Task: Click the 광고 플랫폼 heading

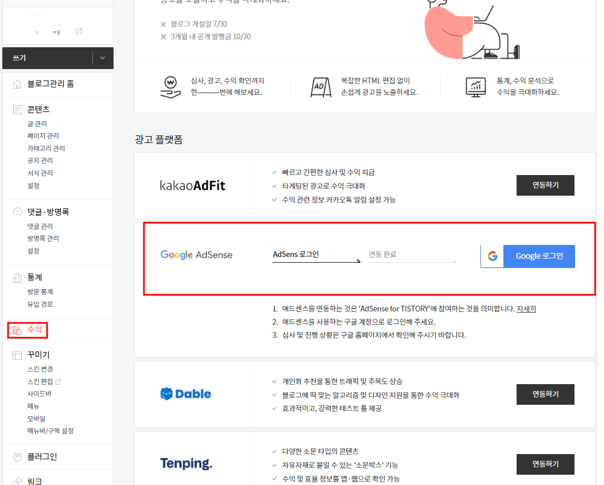Action: coord(158,139)
